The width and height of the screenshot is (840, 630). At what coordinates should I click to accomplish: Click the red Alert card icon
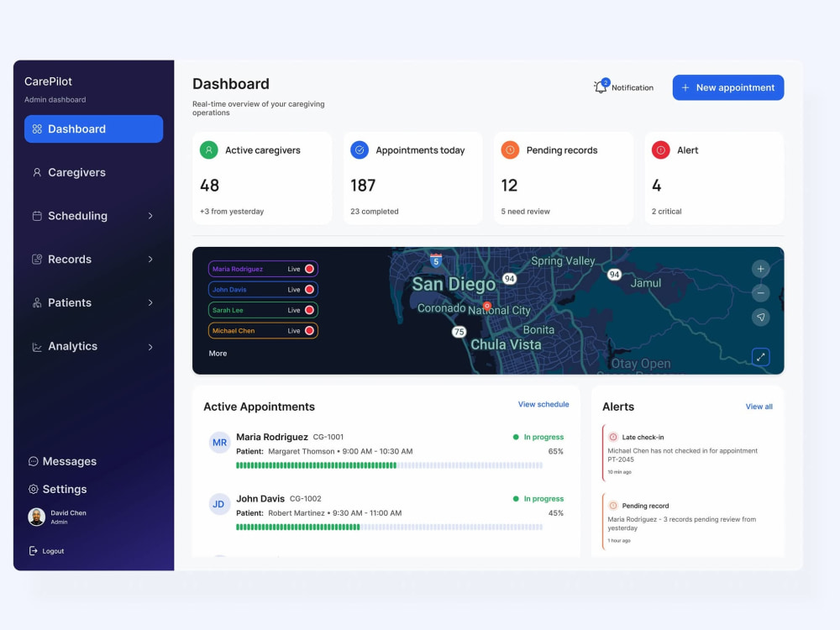pyautogui.click(x=660, y=150)
